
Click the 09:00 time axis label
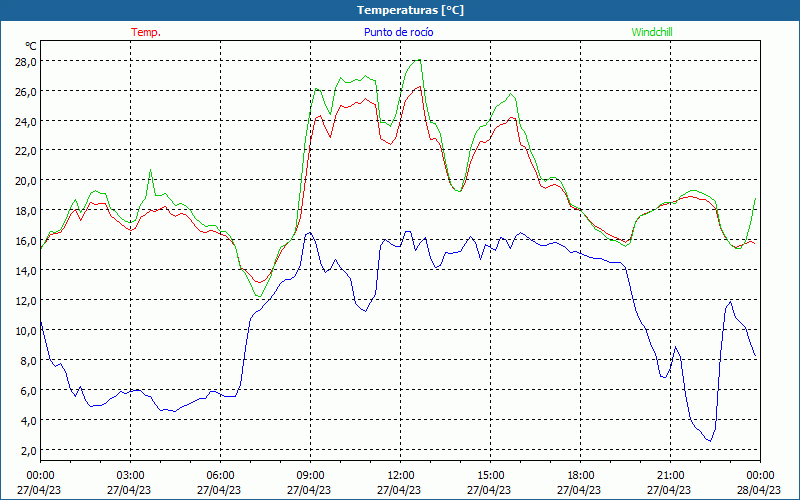point(310,475)
